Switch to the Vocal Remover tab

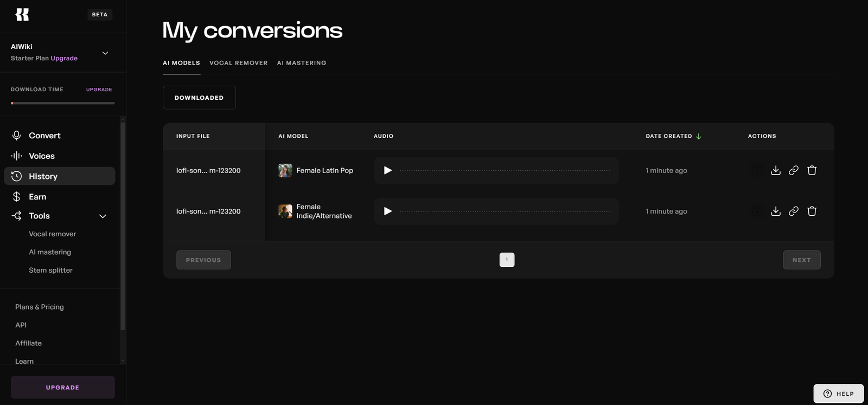click(238, 63)
